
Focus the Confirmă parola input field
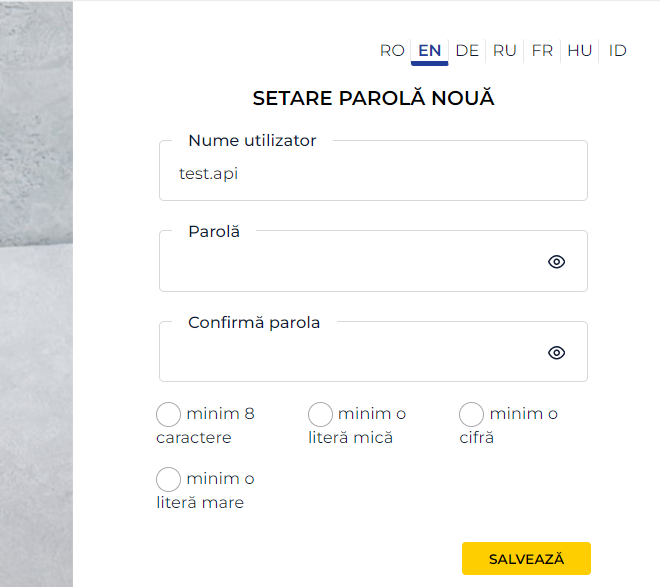[x=350, y=353]
